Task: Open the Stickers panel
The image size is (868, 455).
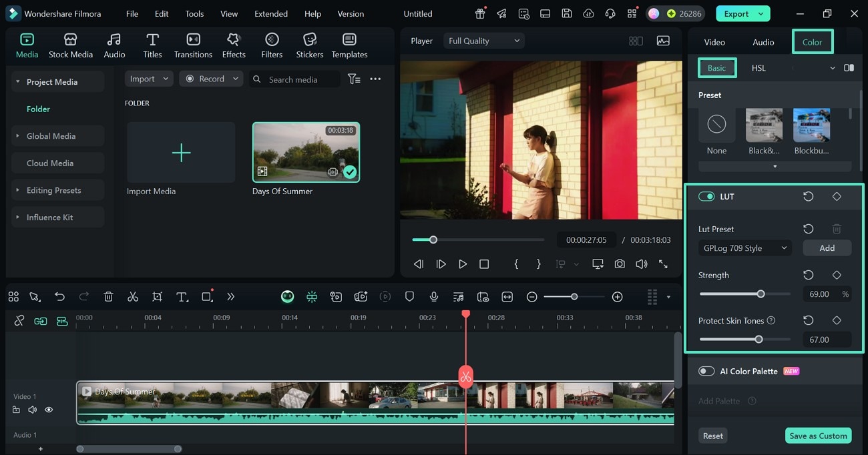Action: point(309,45)
